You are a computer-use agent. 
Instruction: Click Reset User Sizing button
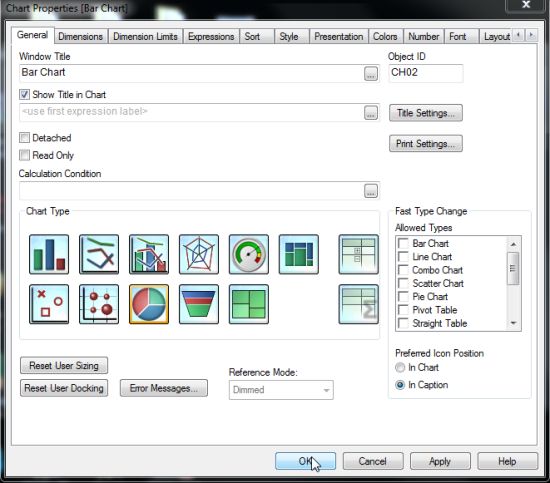coord(64,365)
